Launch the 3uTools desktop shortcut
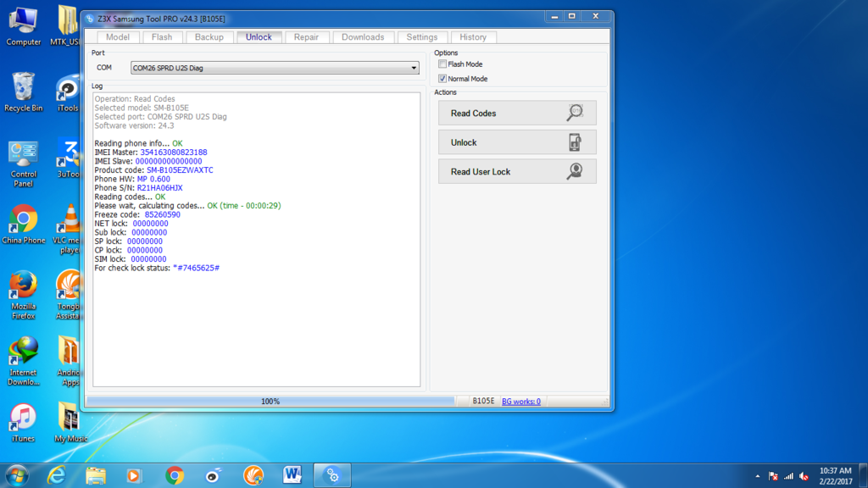The image size is (868, 488). [x=68, y=159]
